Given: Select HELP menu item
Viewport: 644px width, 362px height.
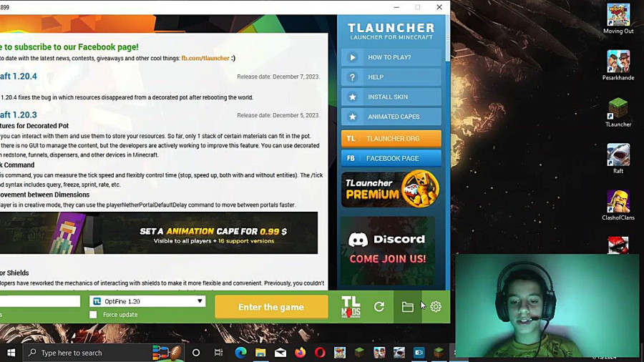Looking at the screenshot, I should pos(391,77).
